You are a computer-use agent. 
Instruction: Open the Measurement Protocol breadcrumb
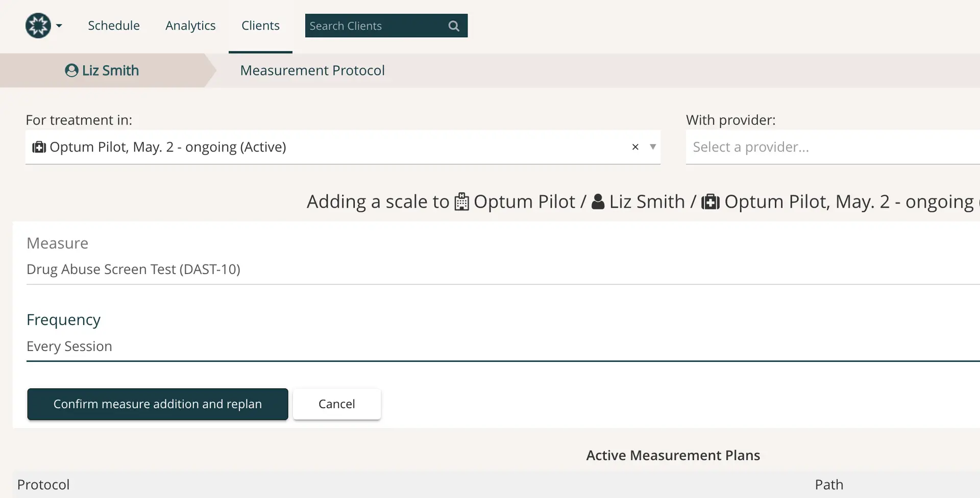pyautogui.click(x=312, y=70)
